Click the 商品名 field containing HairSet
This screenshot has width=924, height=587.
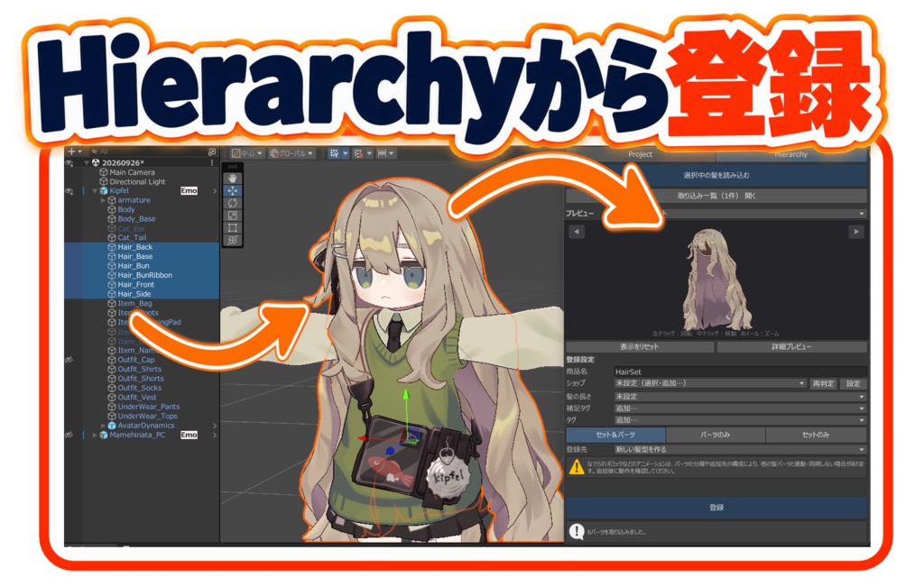[x=740, y=371]
